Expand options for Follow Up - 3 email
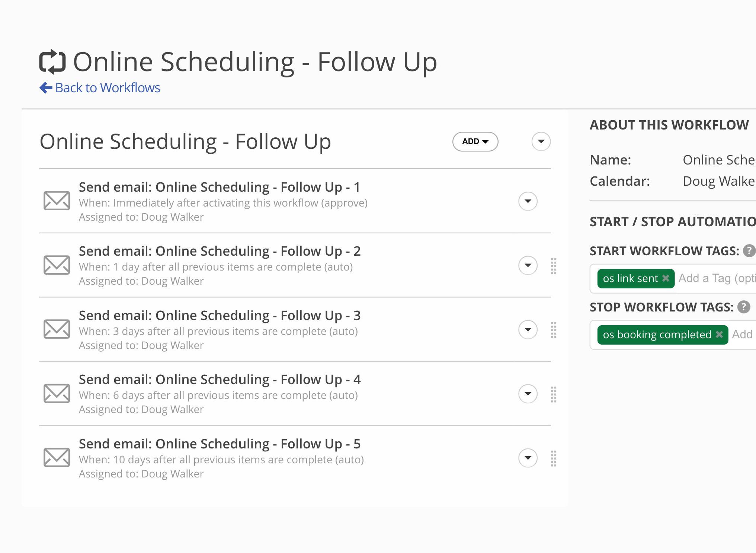Viewport: 756px width, 553px height. [x=528, y=330]
